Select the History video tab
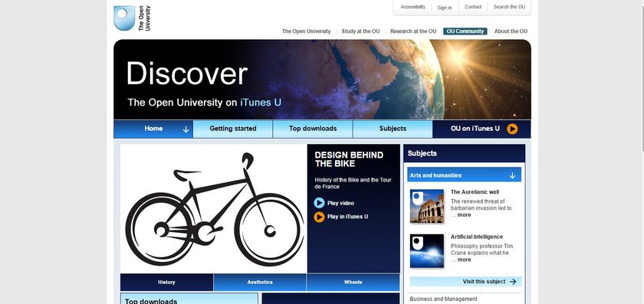 tap(167, 283)
